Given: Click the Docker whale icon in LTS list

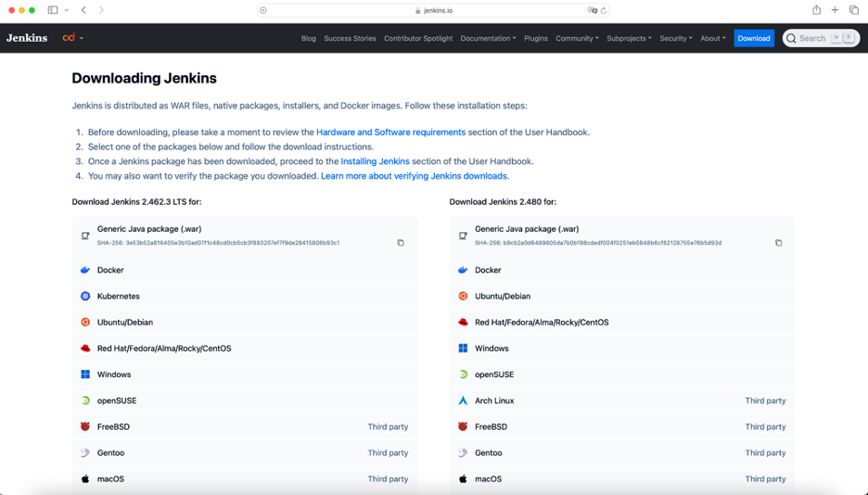Looking at the screenshot, I should click(85, 270).
